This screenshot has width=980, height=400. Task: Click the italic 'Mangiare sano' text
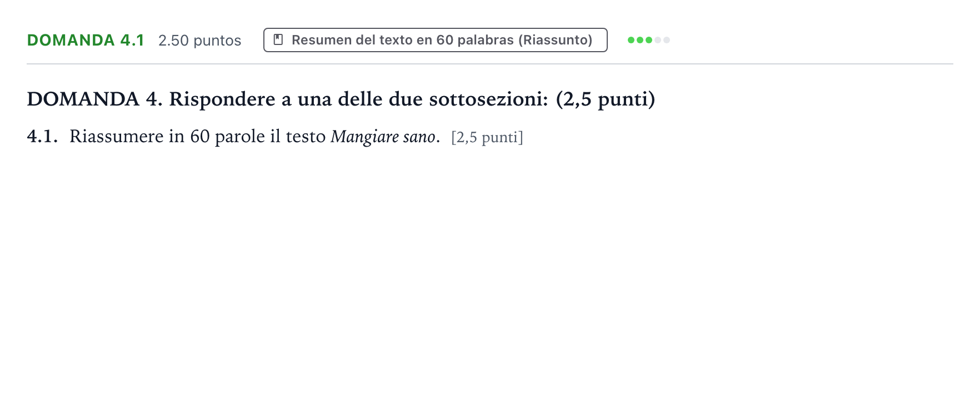(x=383, y=137)
